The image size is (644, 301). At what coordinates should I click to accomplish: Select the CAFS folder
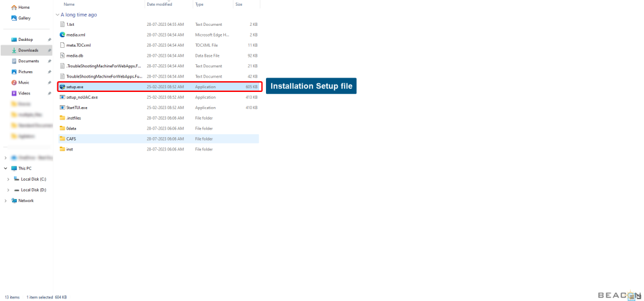(x=158, y=139)
